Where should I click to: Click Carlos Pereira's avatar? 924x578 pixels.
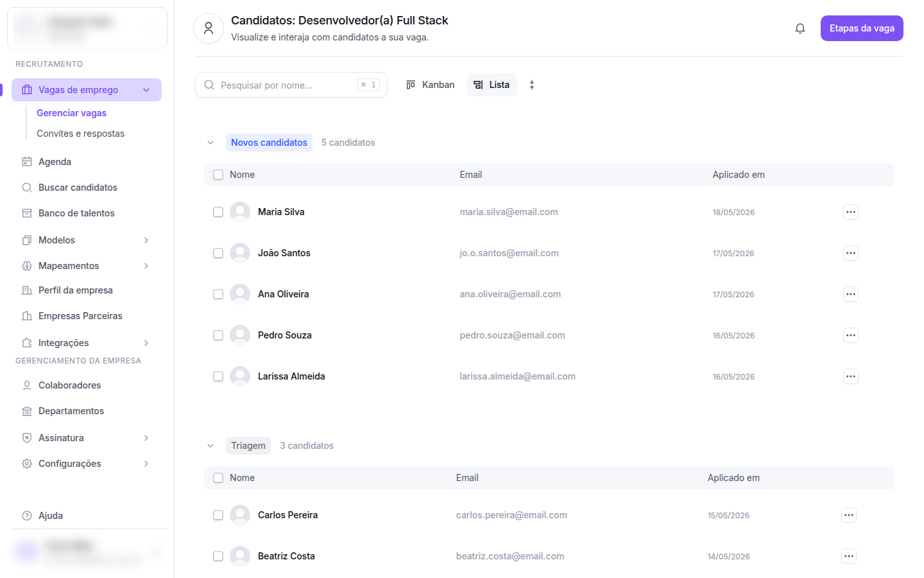point(240,515)
